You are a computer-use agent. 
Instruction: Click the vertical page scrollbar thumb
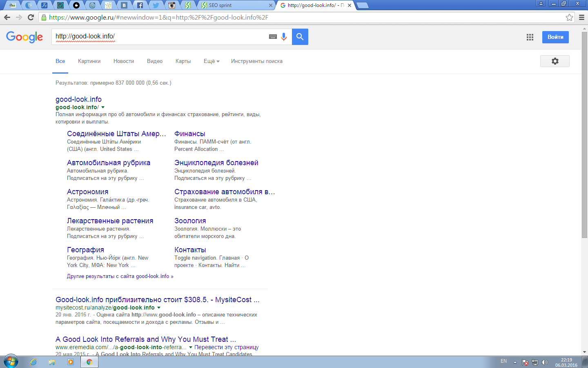(x=584, y=135)
